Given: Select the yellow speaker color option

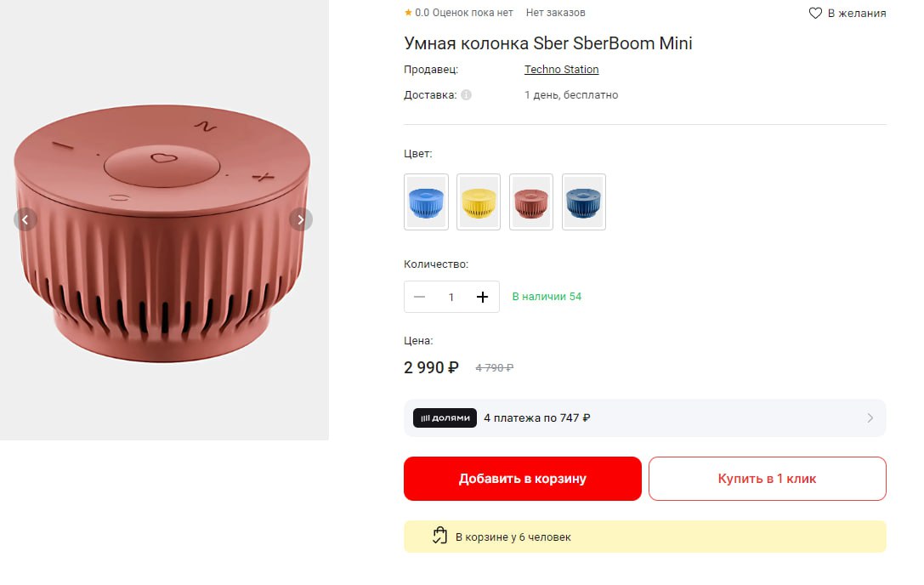Looking at the screenshot, I should tap(479, 202).
